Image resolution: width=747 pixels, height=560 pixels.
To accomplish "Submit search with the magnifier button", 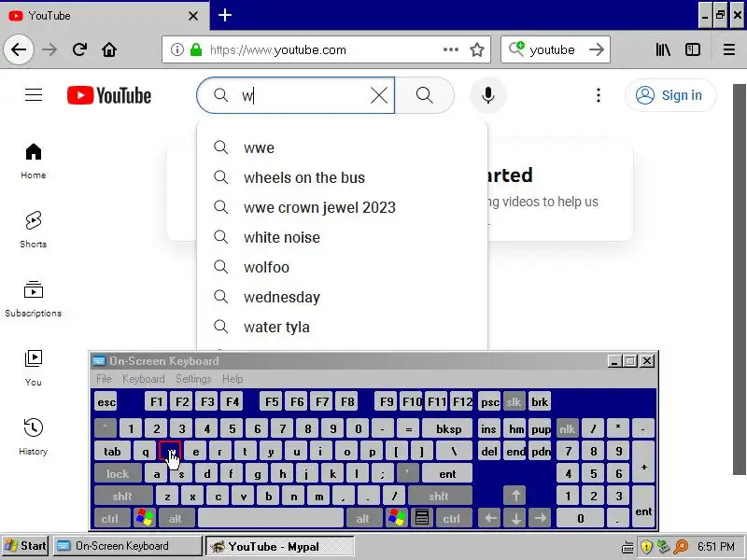I will (425, 95).
